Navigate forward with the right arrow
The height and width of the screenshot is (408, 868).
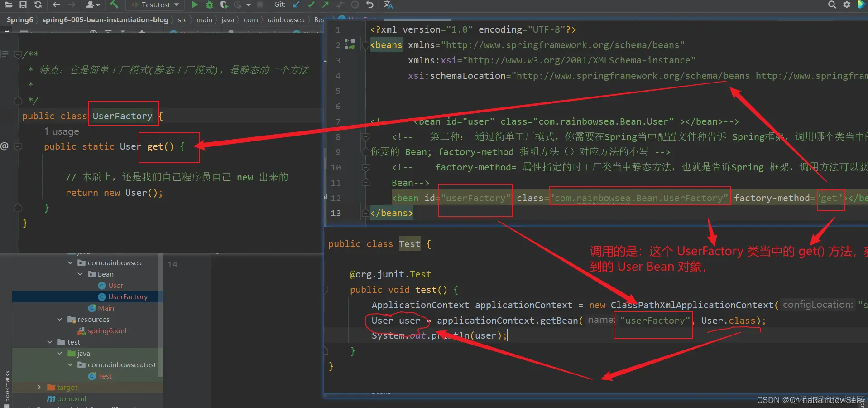(x=72, y=5)
